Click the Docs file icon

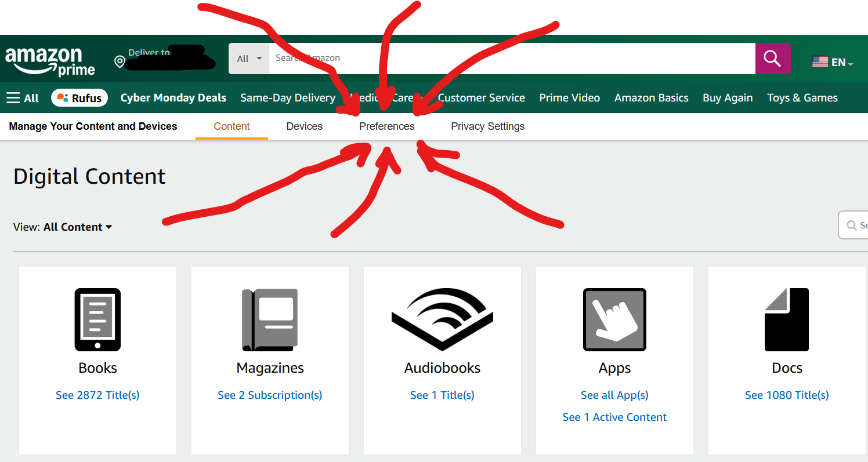(786, 319)
